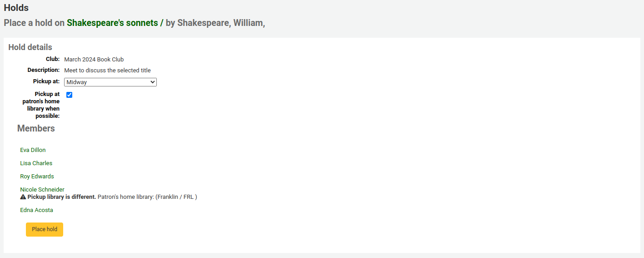
Task: Click the author text "by Shakespeare, William"
Action: tap(215, 23)
